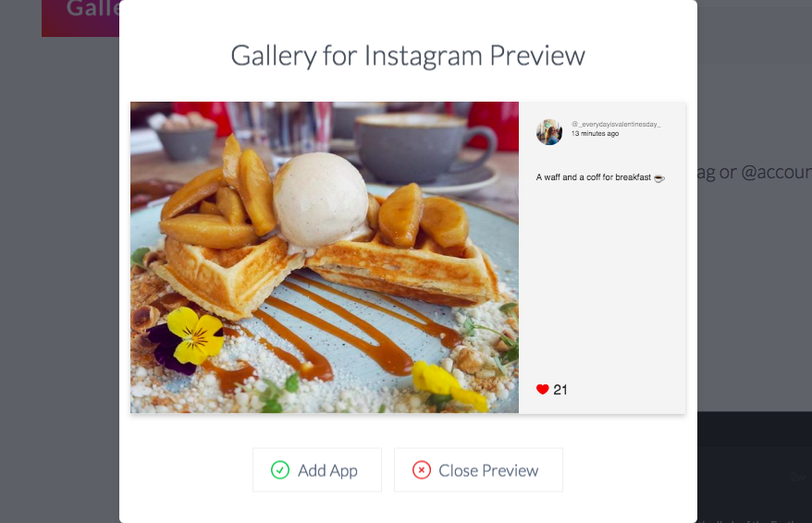Click the green checkmark icon beside Add App
Image resolution: width=812 pixels, height=523 pixels.
click(x=280, y=469)
